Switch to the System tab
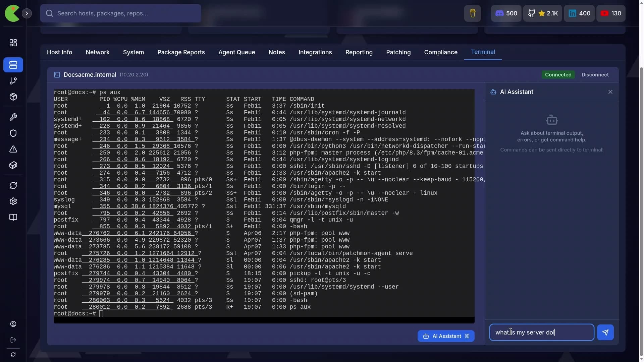Image resolution: width=644 pixels, height=362 pixels. (x=133, y=52)
